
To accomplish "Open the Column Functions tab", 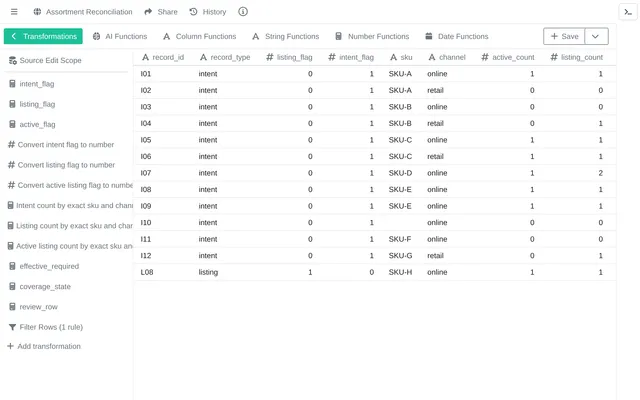I will 199,36.
